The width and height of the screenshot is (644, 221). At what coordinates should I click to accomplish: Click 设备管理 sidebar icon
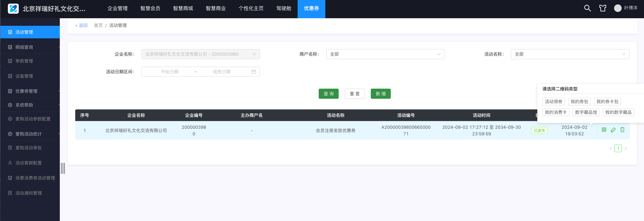click(x=10, y=76)
